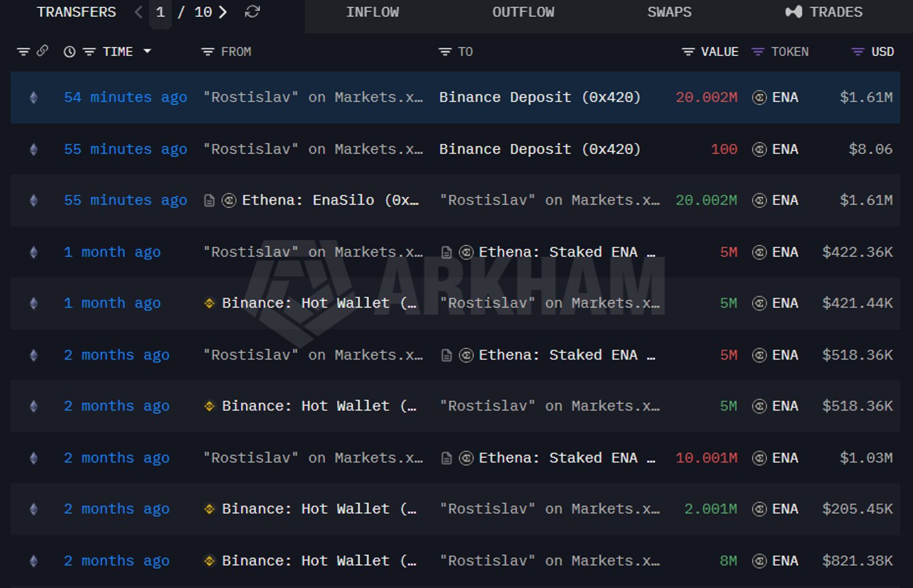
Task: Click the ENA token icon in the $1.03M row
Action: [x=759, y=458]
